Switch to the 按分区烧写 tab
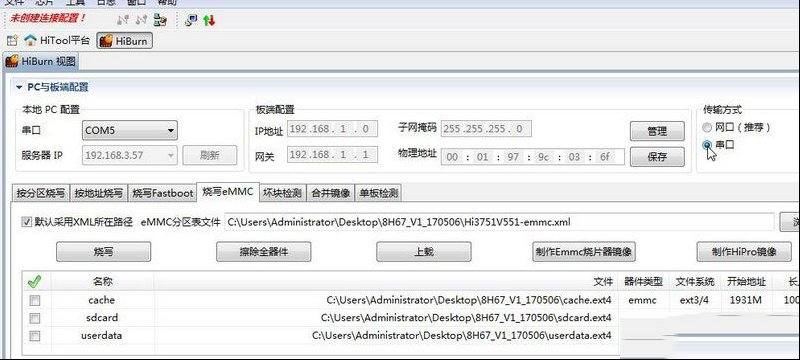 click(40, 193)
